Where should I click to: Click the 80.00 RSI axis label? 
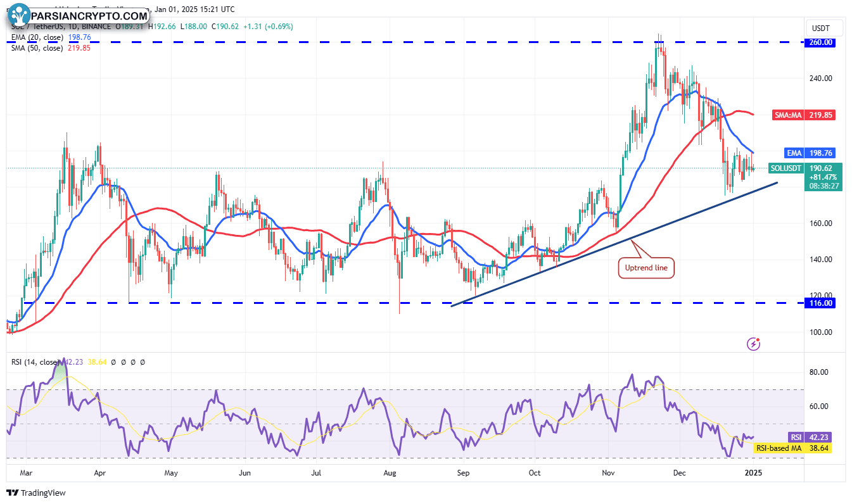click(820, 372)
